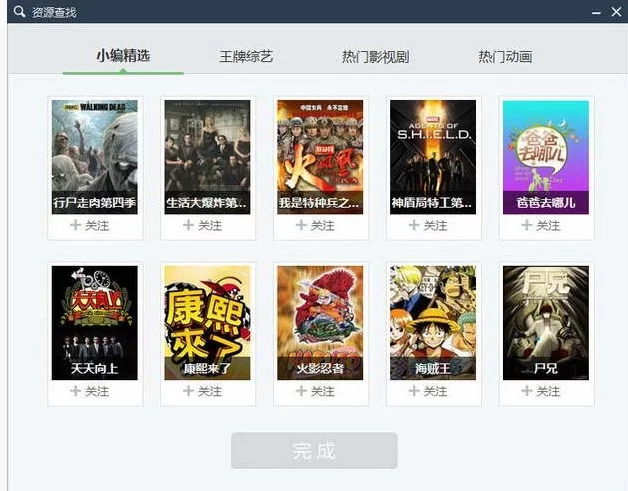Viewport: 628px width, 491px height.
Task: Follow 康熙来了 via its 关注 button
Action: point(202,391)
